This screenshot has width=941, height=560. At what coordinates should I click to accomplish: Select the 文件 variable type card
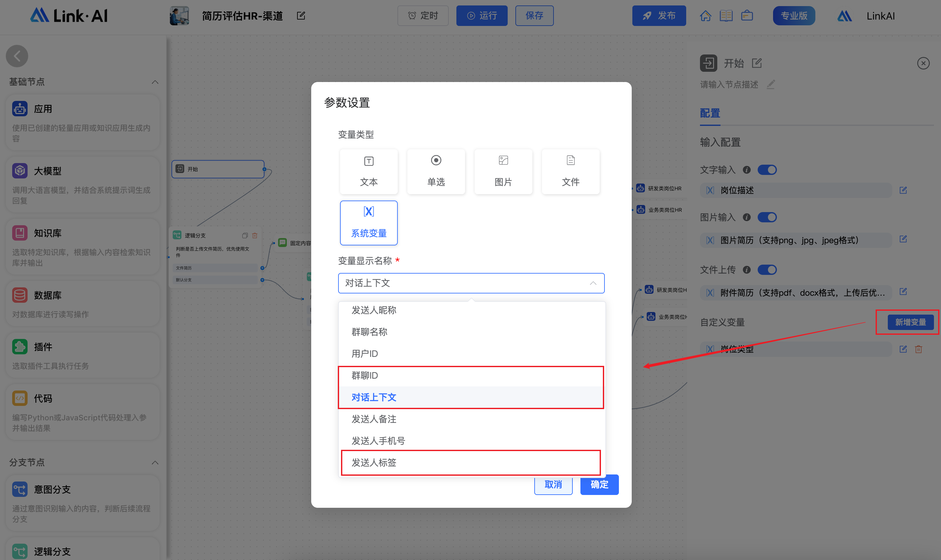[x=570, y=172]
